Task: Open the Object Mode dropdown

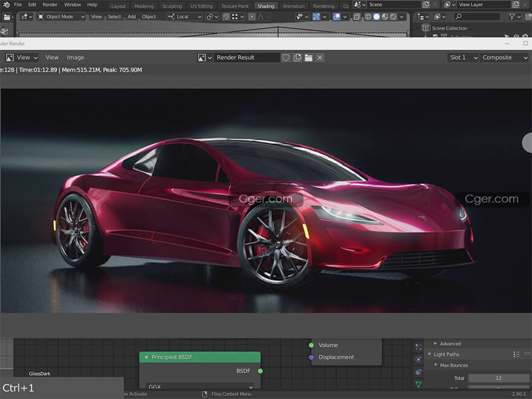Action: pyautogui.click(x=61, y=17)
